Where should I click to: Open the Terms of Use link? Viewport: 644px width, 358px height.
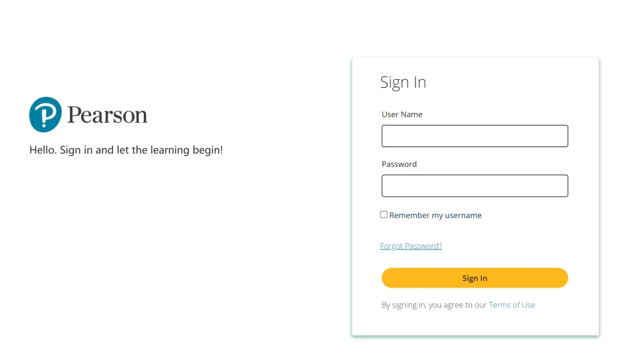512,305
